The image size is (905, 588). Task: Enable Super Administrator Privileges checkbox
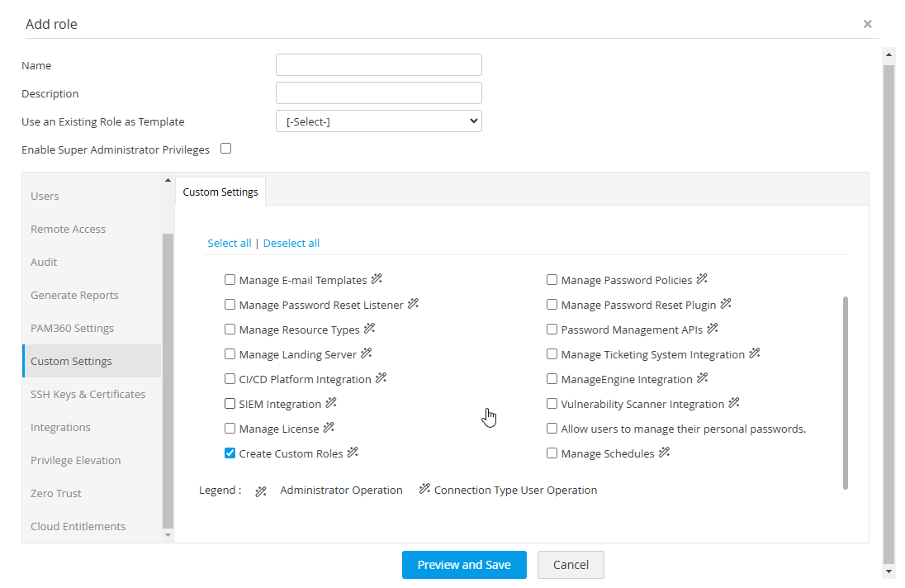coord(226,149)
